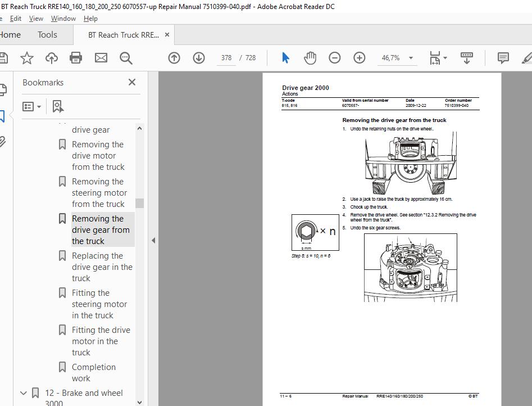Send file by email envelope icon
The image size is (532, 406).
point(101,58)
